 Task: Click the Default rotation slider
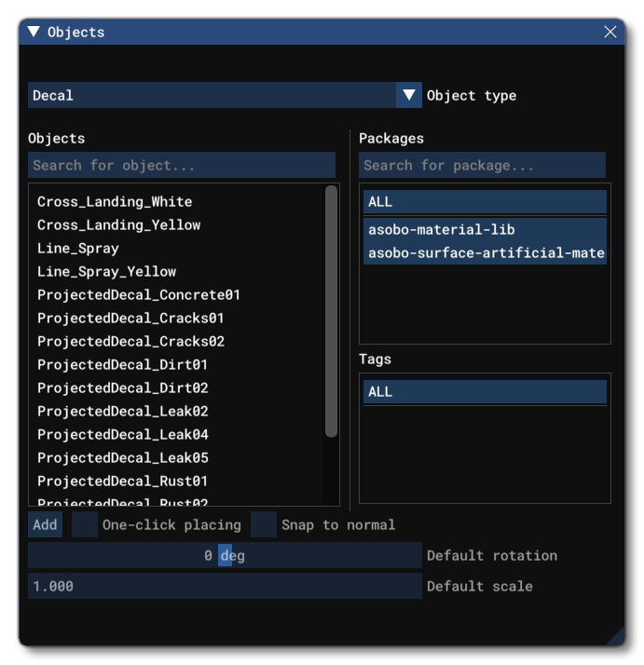pyautogui.click(x=225, y=555)
